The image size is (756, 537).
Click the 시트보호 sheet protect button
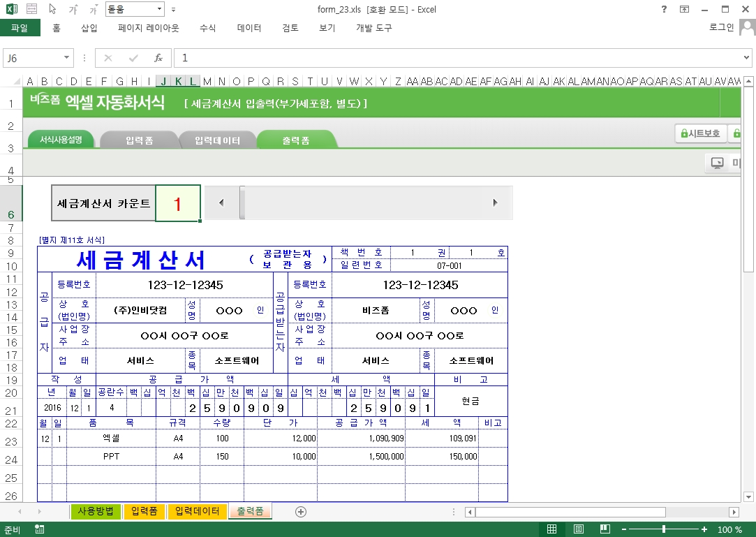pyautogui.click(x=699, y=133)
